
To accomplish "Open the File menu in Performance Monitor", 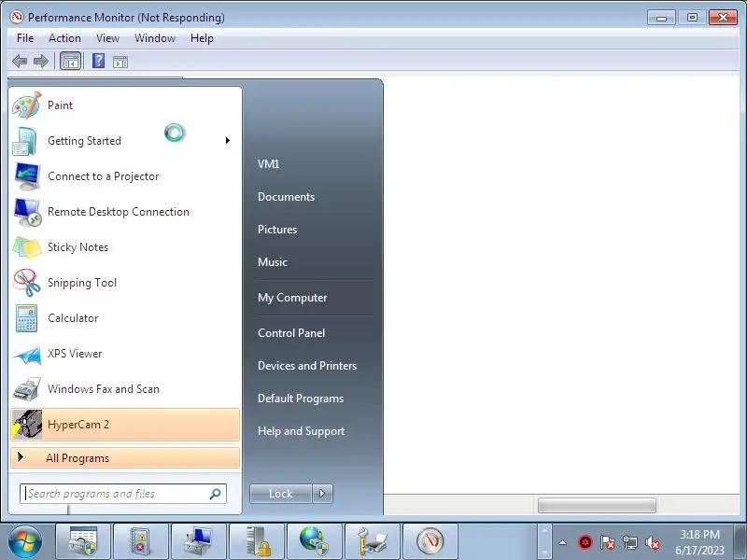I will click(x=25, y=38).
